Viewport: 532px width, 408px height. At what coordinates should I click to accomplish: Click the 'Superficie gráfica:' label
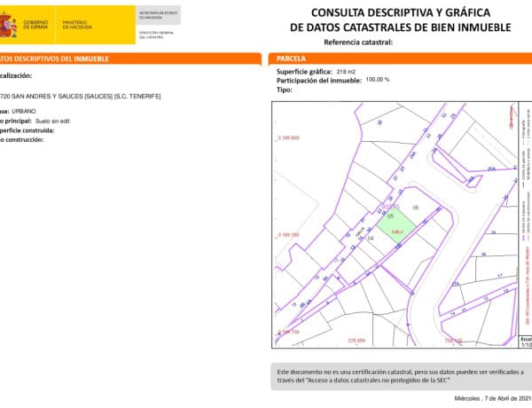304,72
